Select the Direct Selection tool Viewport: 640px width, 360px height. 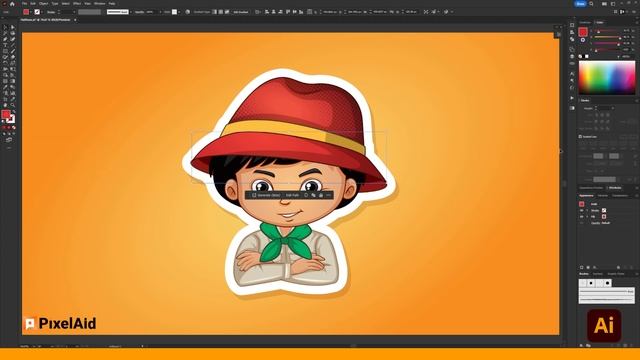pos(13,27)
